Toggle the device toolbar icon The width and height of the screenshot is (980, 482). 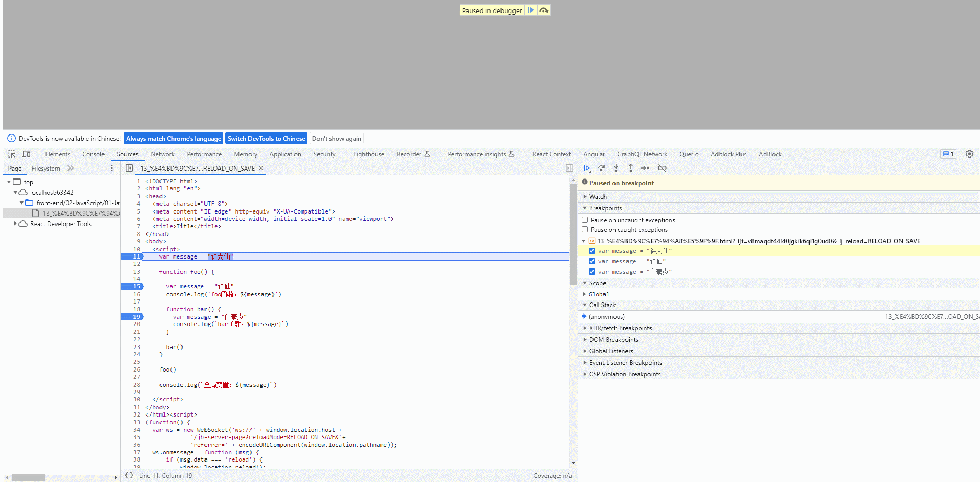click(26, 154)
